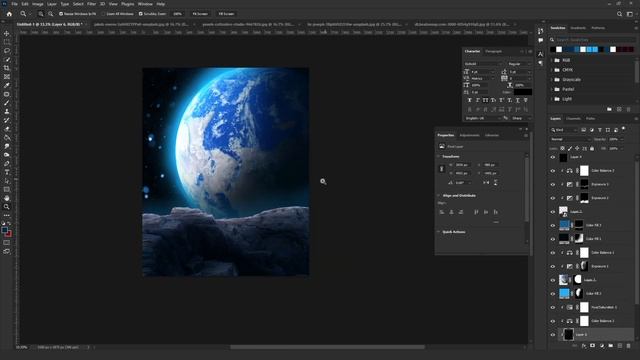Select the Lasso tool
The image size is (640, 360).
7,51
